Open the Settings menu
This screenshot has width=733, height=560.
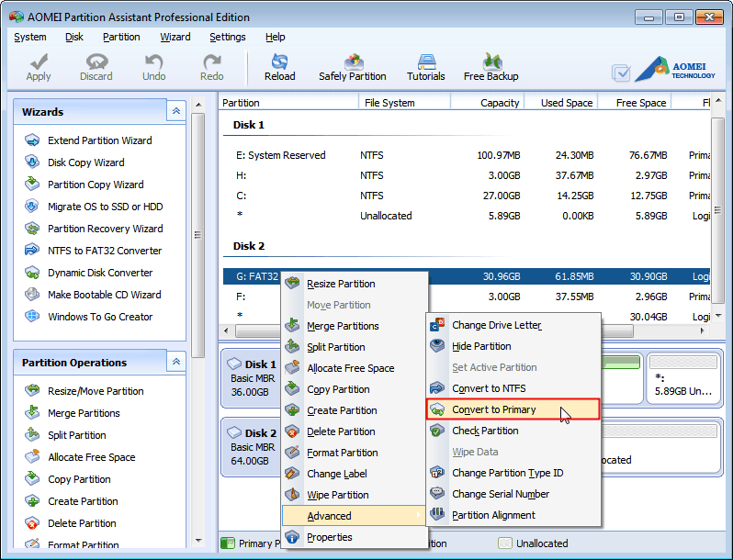pyautogui.click(x=227, y=37)
